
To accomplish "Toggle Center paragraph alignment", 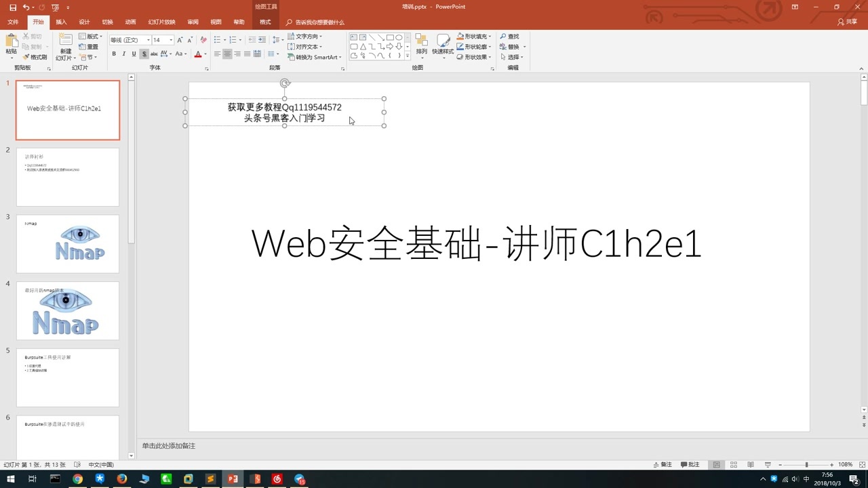I will point(227,54).
